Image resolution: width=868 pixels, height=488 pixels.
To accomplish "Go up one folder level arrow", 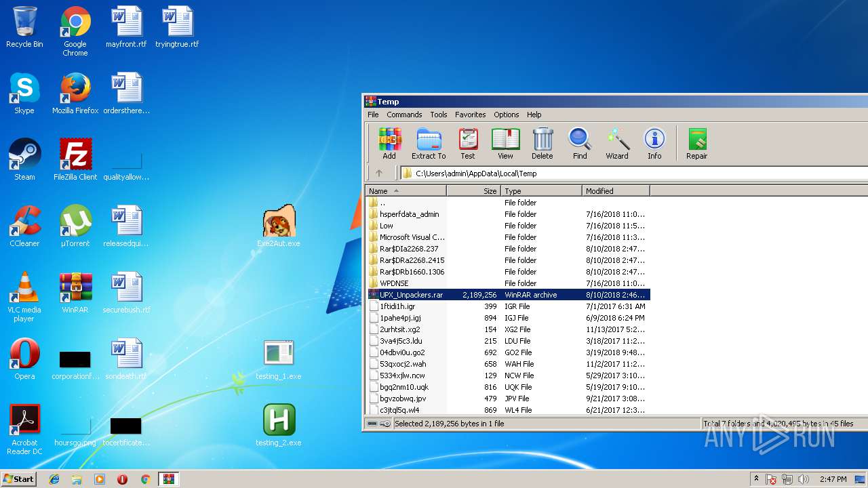I will 379,173.
